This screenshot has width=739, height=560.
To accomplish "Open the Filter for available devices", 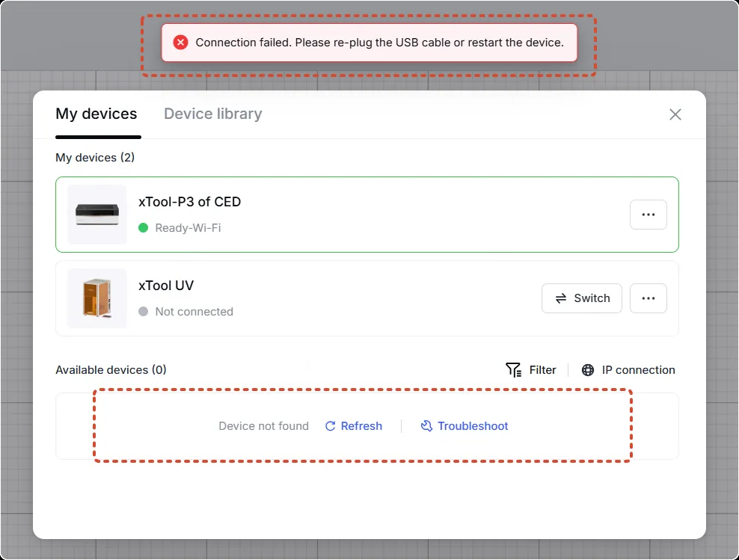I will [530, 370].
